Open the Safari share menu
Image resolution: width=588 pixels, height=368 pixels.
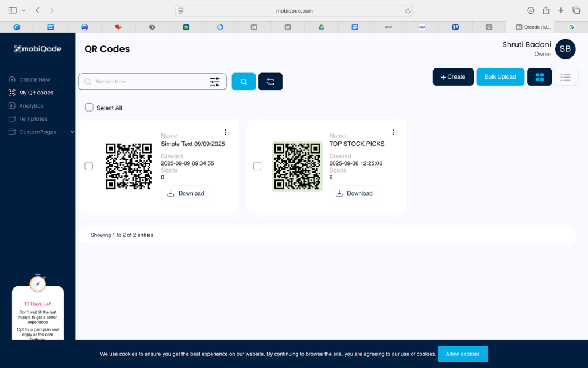tap(546, 10)
